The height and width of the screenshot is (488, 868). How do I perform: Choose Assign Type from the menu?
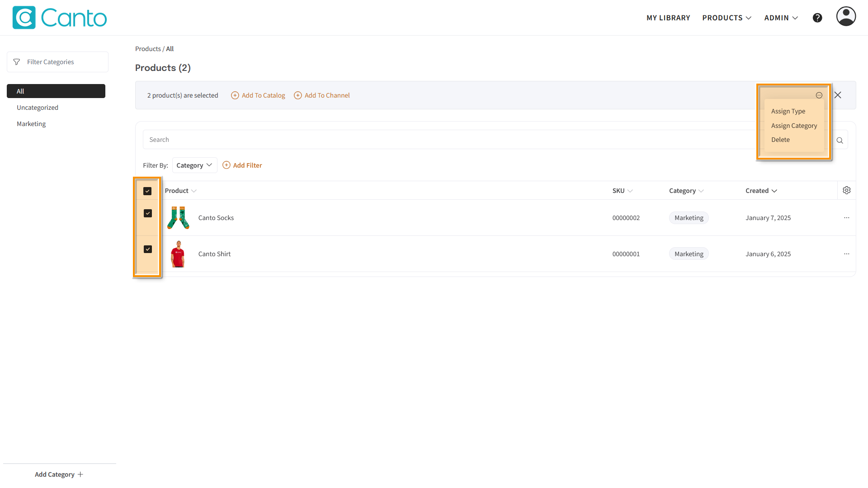(x=788, y=111)
